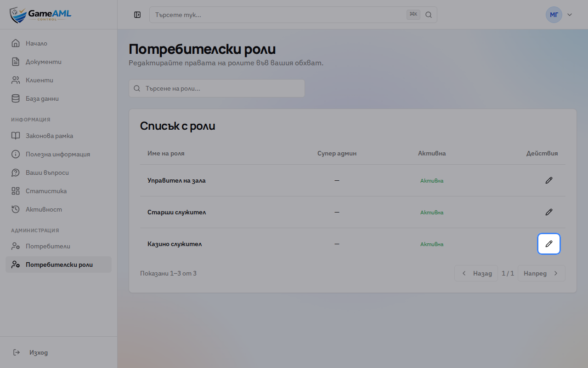Edit the Управител на зала role
The height and width of the screenshot is (368, 588).
tap(548, 180)
